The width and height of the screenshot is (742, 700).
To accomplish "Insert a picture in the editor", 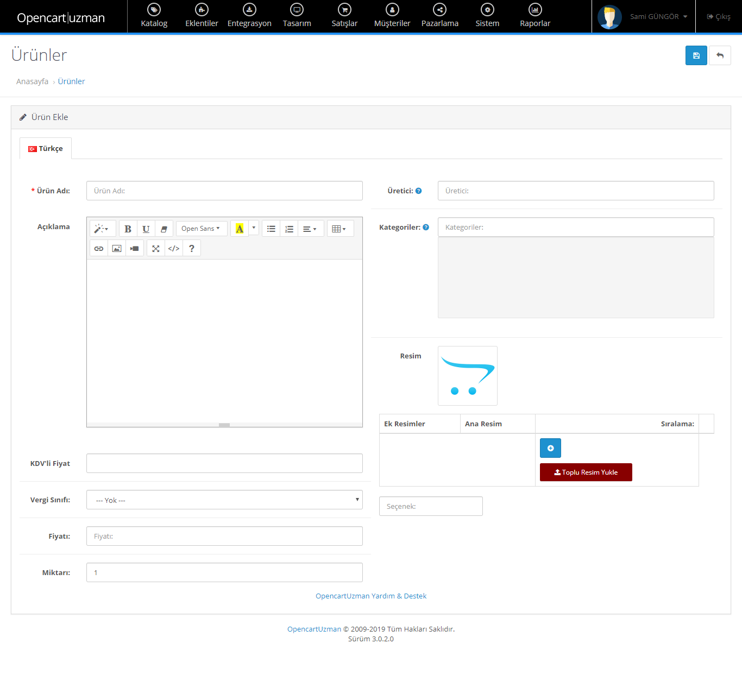I will 117,248.
